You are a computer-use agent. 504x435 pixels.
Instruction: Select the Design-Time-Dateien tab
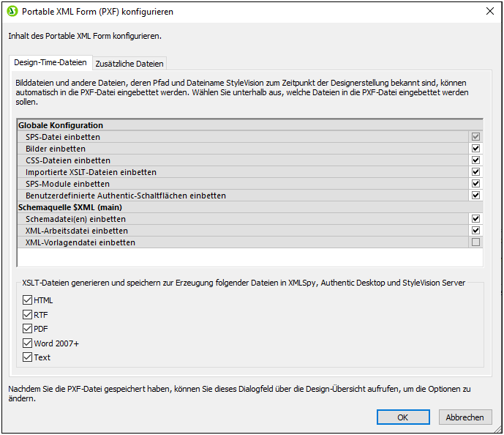tap(50, 63)
